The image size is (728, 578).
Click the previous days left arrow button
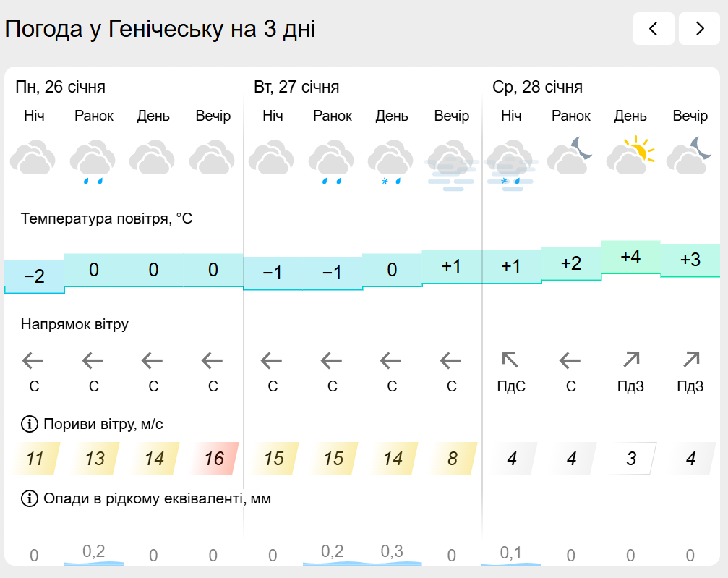[654, 29]
